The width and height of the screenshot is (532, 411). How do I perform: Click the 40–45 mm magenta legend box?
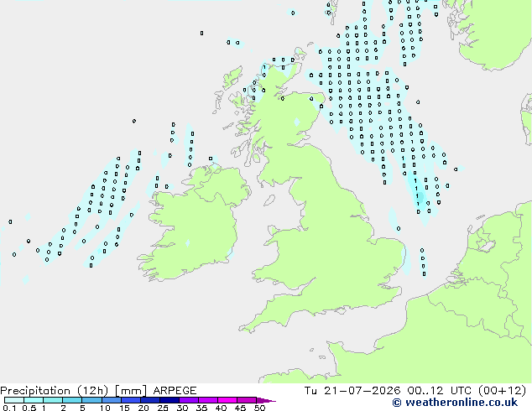227,400
